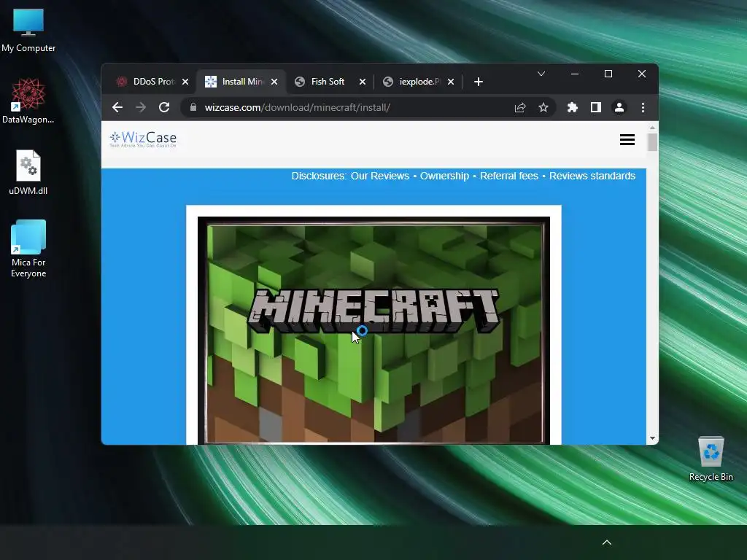Close the DDoS Prot tab
Image resolution: width=747 pixels, height=560 pixels.
(x=185, y=82)
